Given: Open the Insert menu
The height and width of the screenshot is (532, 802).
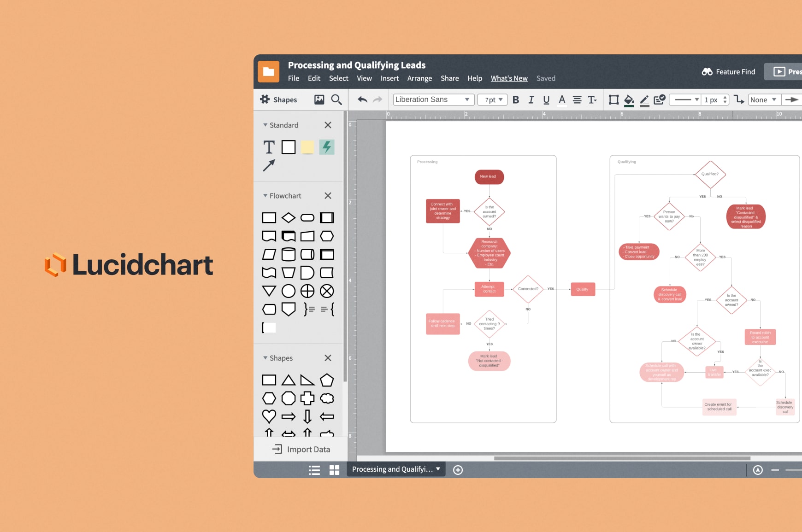Looking at the screenshot, I should (x=389, y=78).
